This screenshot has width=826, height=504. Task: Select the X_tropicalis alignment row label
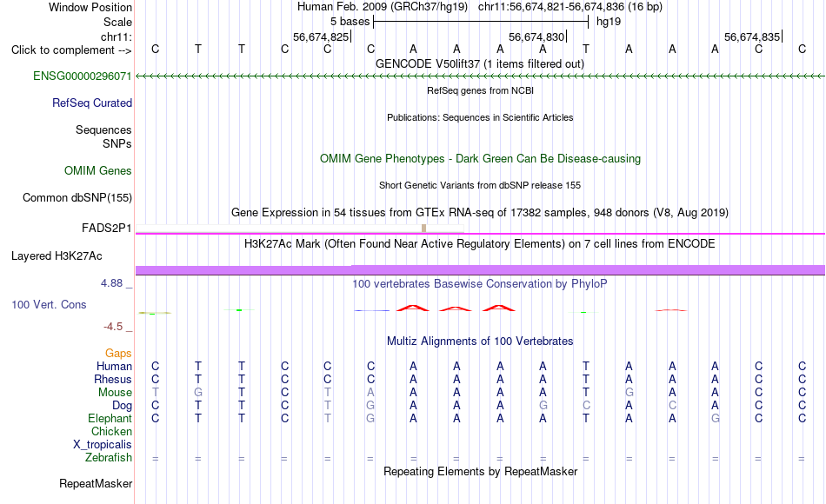tap(103, 445)
